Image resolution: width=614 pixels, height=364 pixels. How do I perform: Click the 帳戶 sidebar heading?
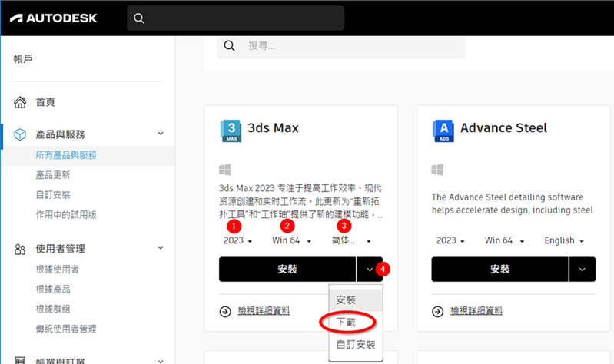23,58
